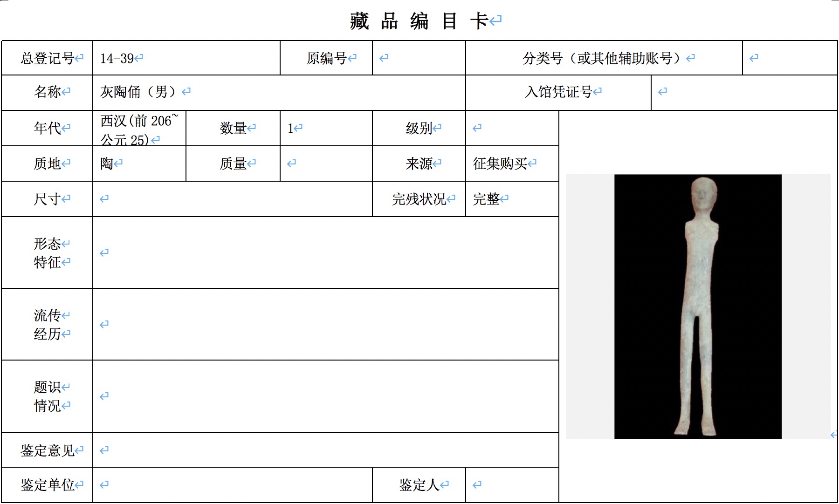Image resolution: width=839 pixels, height=504 pixels.
Task: Click the empty cell beside 级别
Action: pyautogui.click(x=512, y=128)
